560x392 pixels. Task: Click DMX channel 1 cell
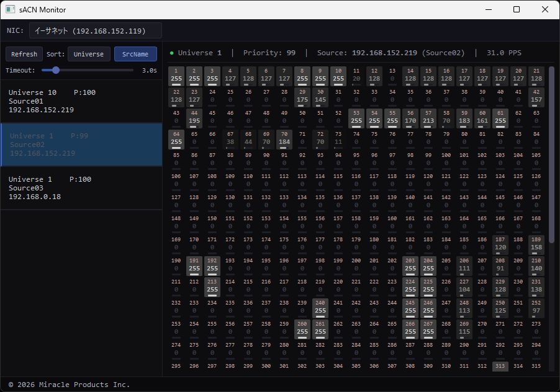coord(176,76)
